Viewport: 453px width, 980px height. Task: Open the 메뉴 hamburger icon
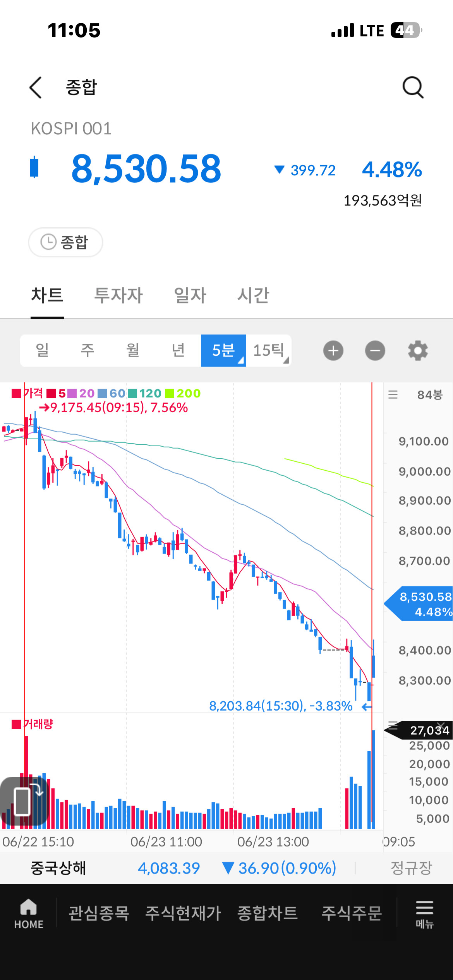pyautogui.click(x=425, y=914)
